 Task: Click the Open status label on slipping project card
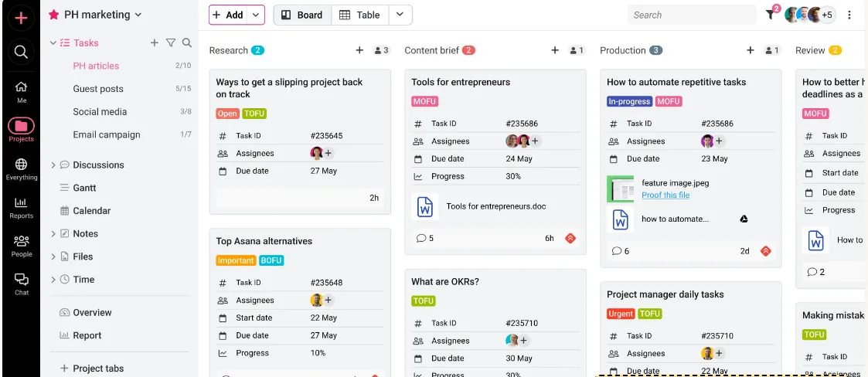227,114
